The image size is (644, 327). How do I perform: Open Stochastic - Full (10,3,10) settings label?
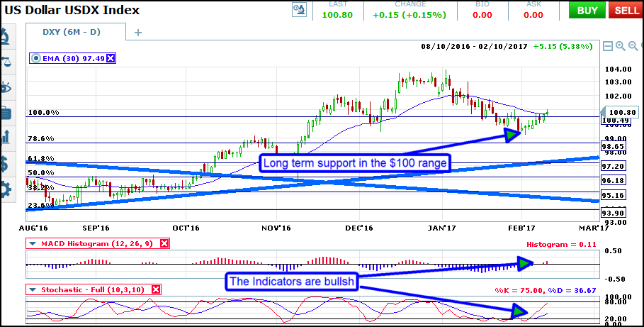click(x=93, y=290)
